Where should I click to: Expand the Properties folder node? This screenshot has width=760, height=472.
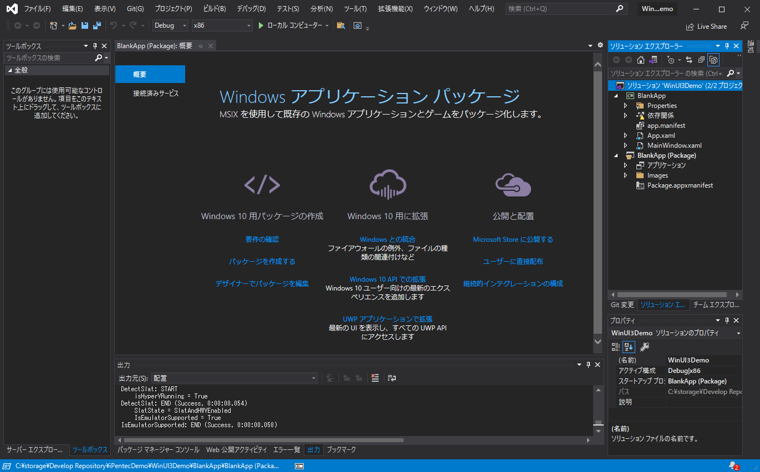pyautogui.click(x=625, y=106)
